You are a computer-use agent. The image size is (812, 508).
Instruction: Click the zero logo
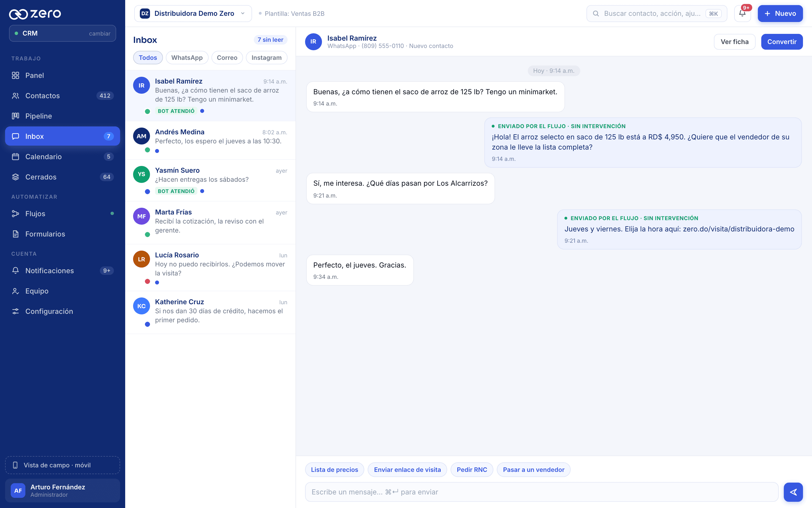click(x=35, y=14)
